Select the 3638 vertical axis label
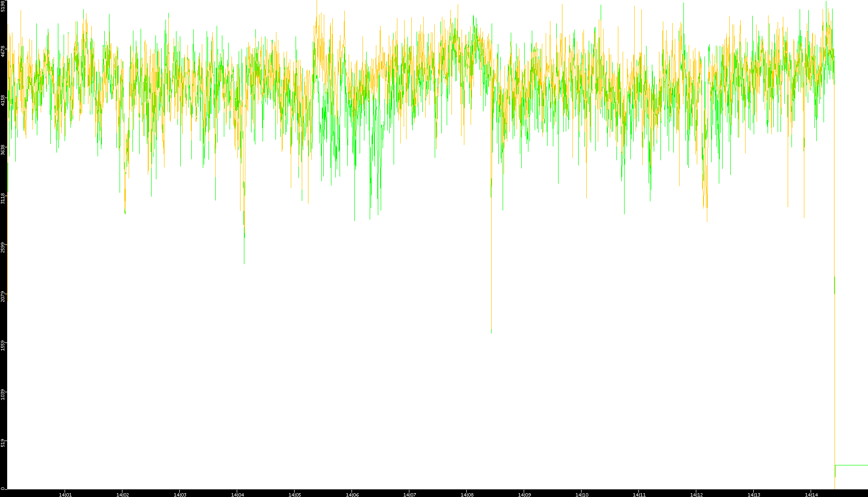This screenshot has width=868, height=497. tap(3, 150)
